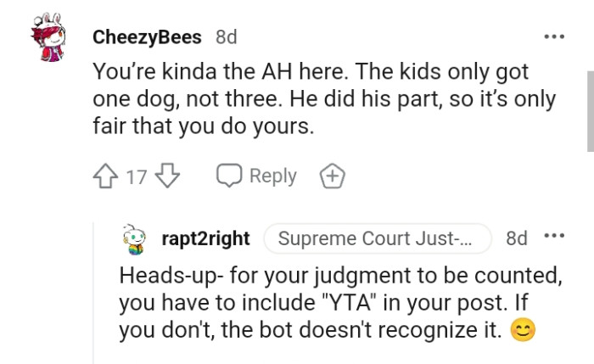This screenshot has width=594, height=364.
Task: Click the rapt2right avatar icon
Action: pyautogui.click(x=136, y=238)
